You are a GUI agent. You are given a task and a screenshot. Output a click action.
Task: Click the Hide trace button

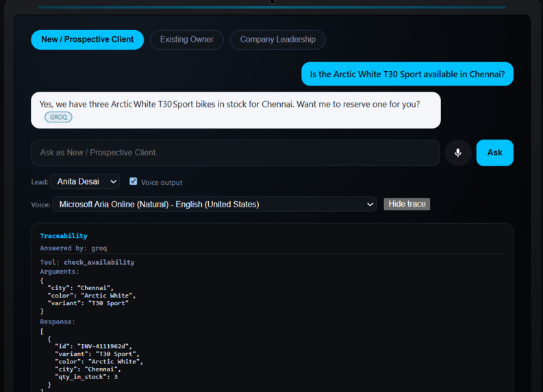point(407,204)
